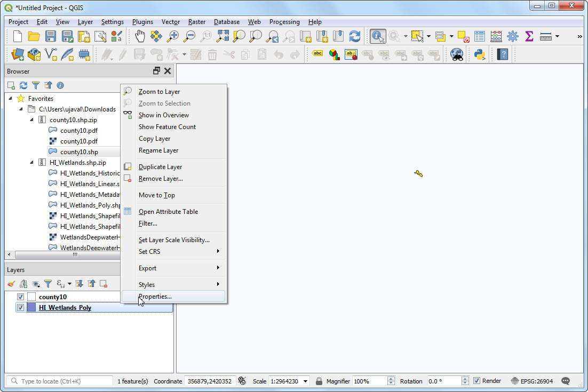Click the Zoom Full extent icon
The width and height of the screenshot is (588, 392).
pyautogui.click(x=223, y=36)
